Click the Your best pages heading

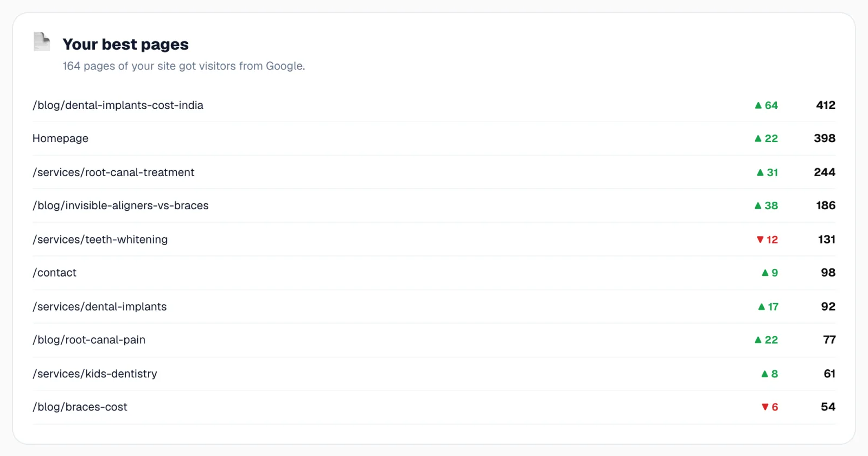(126, 44)
